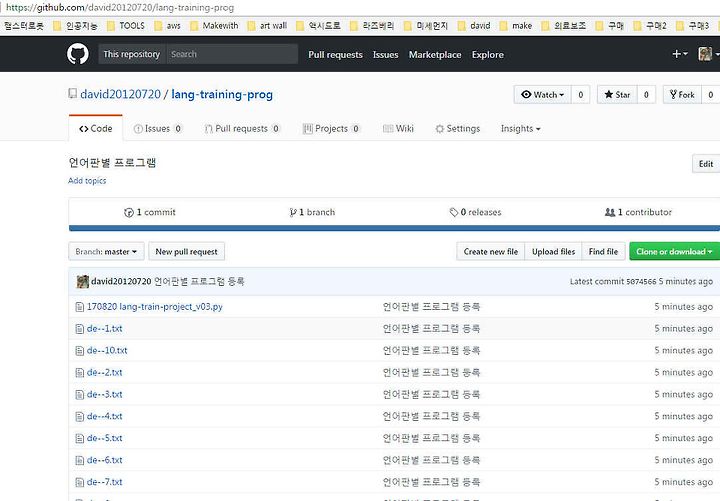Open Makewith bookmark folder
The height and width of the screenshot is (501, 720).
pyautogui.click(x=214, y=26)
